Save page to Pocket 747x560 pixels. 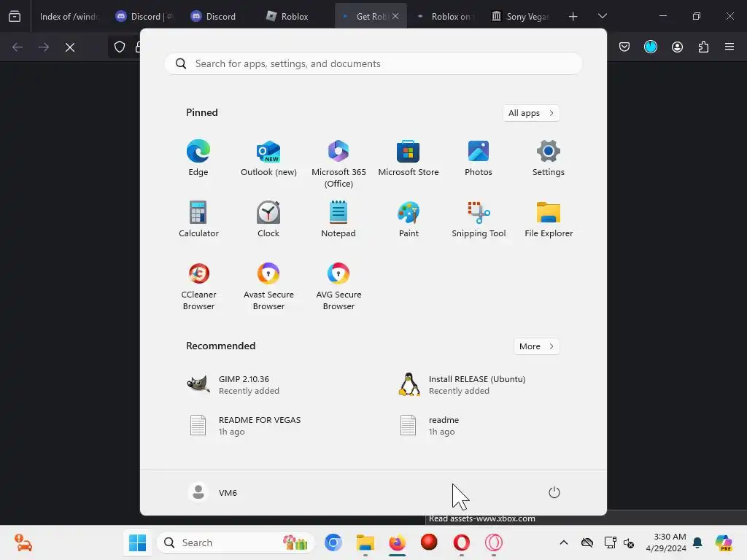pos(624,47)
